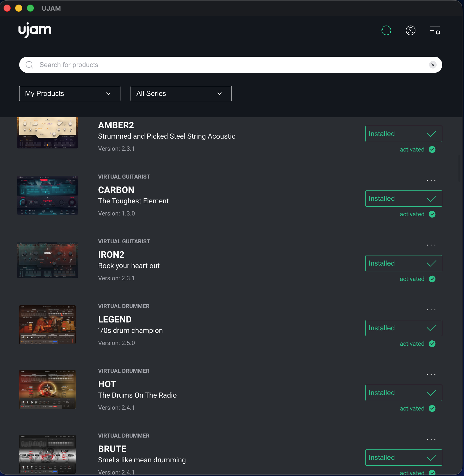The image size is (464, 476).
Task: Open the All Series dropdown
Action: click(181, 94)
